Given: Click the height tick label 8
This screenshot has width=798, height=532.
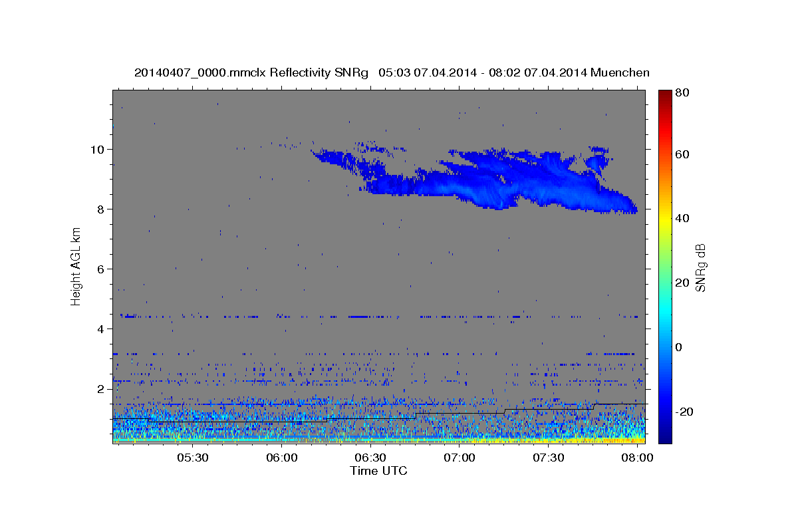Looking at the screenshot, I should pyautogui.click(x=102, y=209).
